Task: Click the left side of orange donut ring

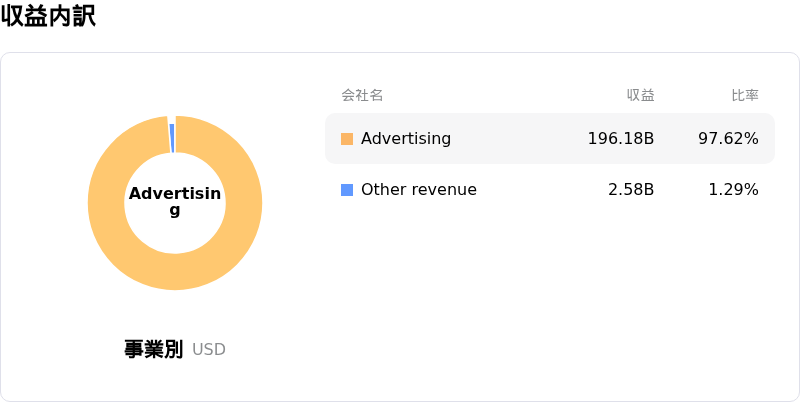Action: tap(106, 204)
